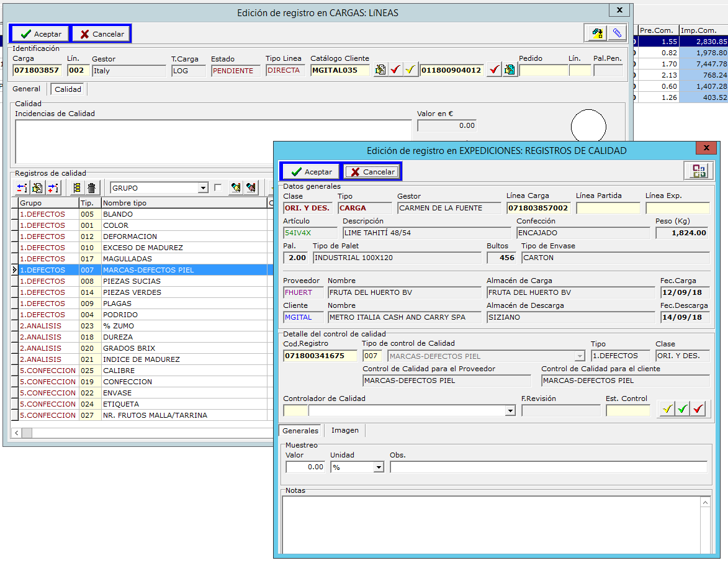Click the yellow checkmark beside Catálogo Cliente

[410, 70]
